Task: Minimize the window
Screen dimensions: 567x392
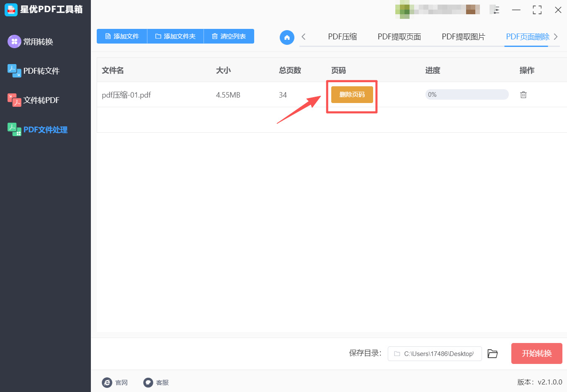Action: (516, 10)
